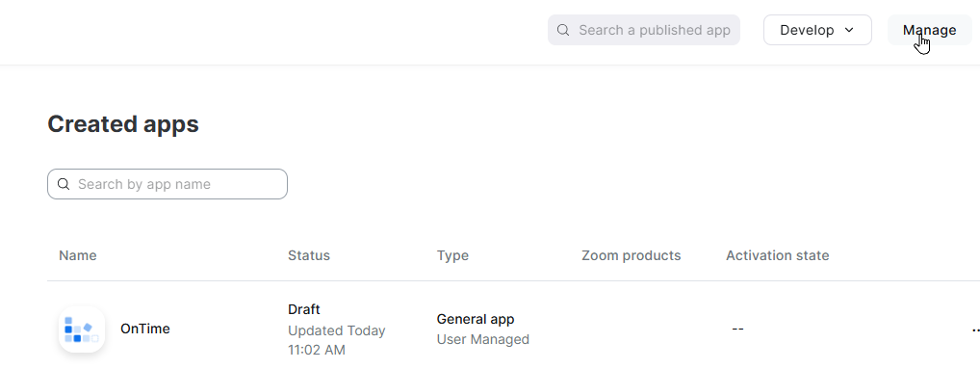
Task: Open the OnTime app icon thumbnail
Action: tap(81, 329)
